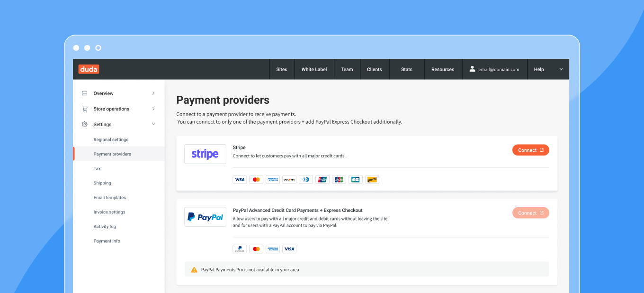Open Tax settings
This screenshot has width=644, height=293.
(x=97, y=168)
